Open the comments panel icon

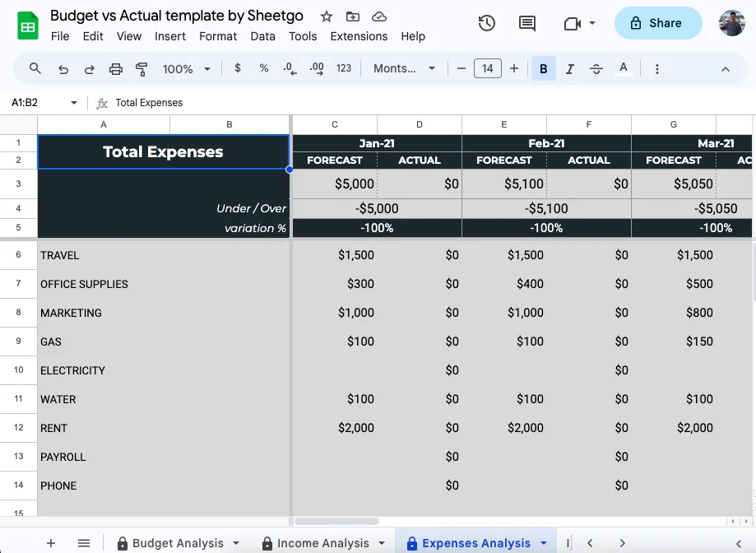(527, 23)
